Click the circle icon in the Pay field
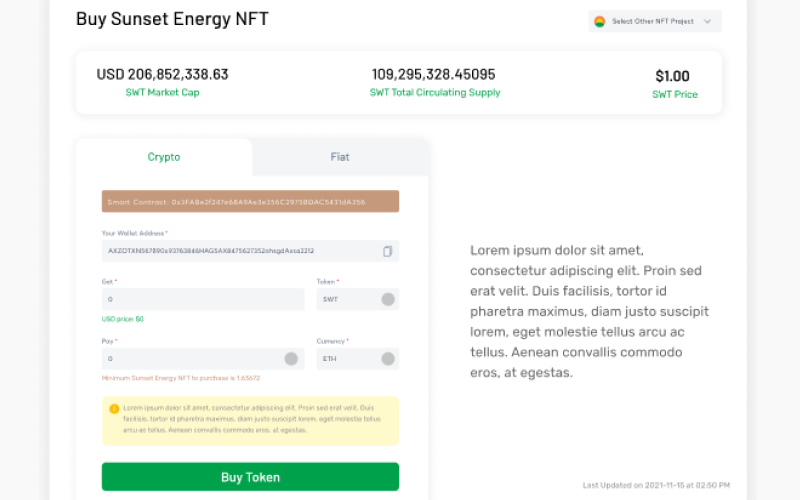800x500 pixels. tap(291, 359)
